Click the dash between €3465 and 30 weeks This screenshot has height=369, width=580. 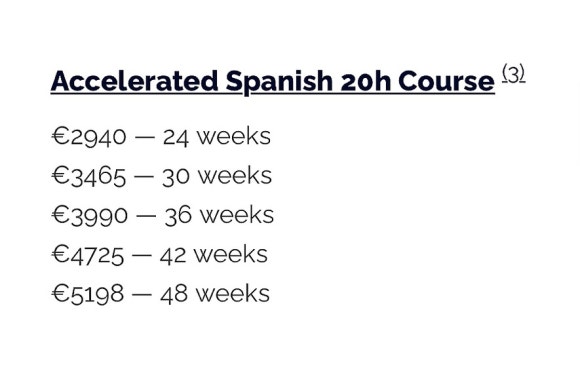pos(144,176)
